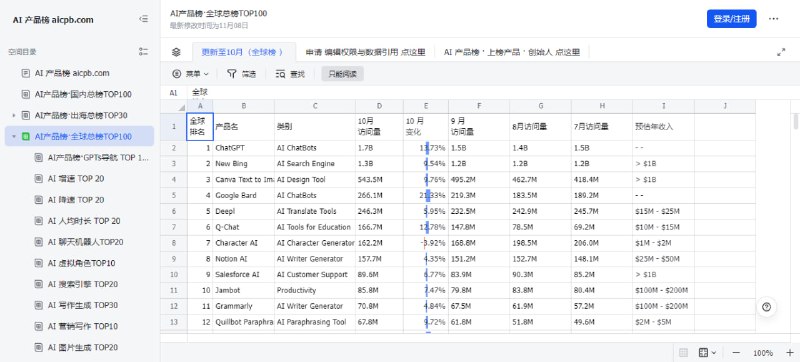Click the 登录/注册 button
Image resolution: width=800 pixels, height=362 pixels.
[x=732, y=19]
